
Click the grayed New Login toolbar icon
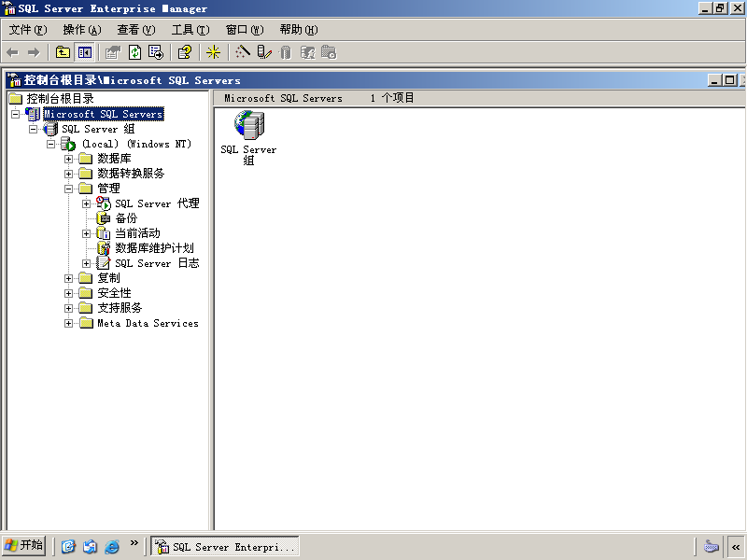[x=307, y=52]
